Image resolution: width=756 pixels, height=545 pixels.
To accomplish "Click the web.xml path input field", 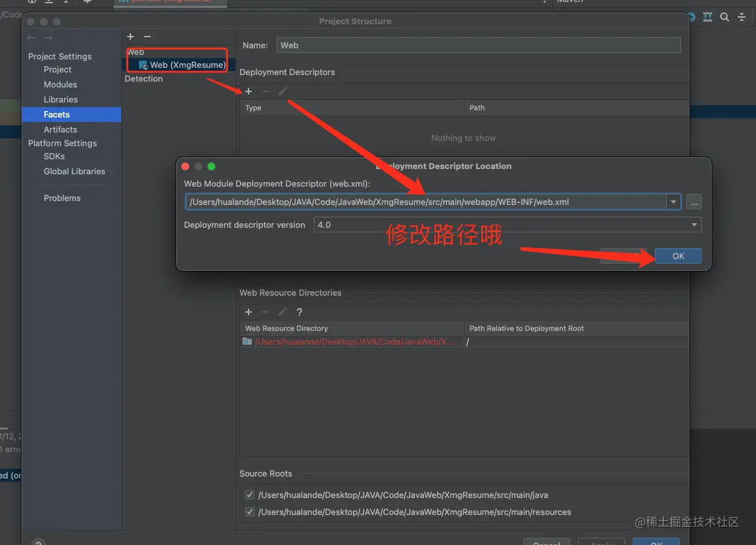I will pyautogui.click(x=426, y=202).
